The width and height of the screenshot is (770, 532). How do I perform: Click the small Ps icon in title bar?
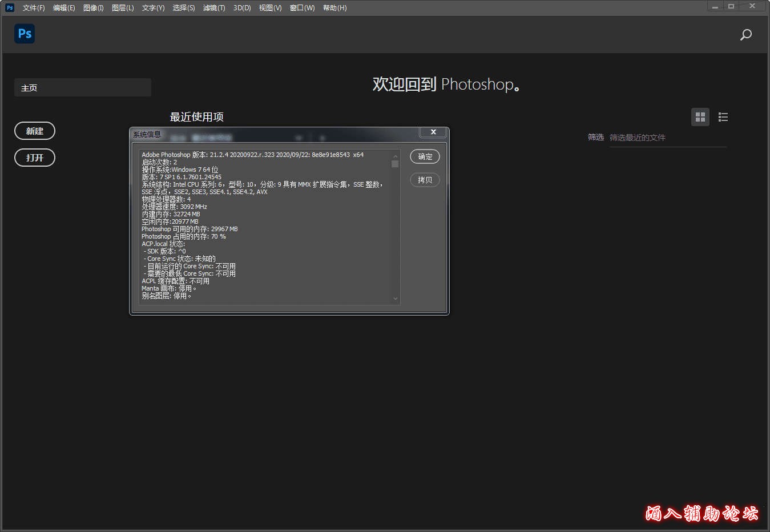tap(10, 7)
